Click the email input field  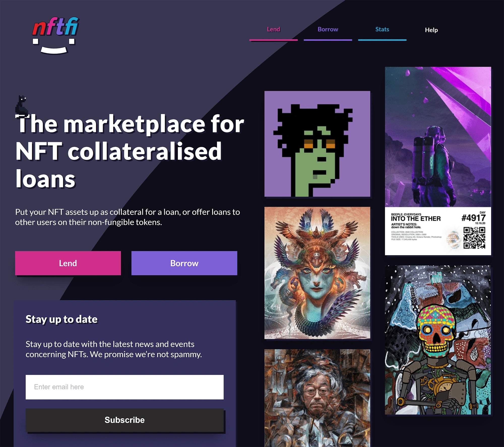[124, 387]
